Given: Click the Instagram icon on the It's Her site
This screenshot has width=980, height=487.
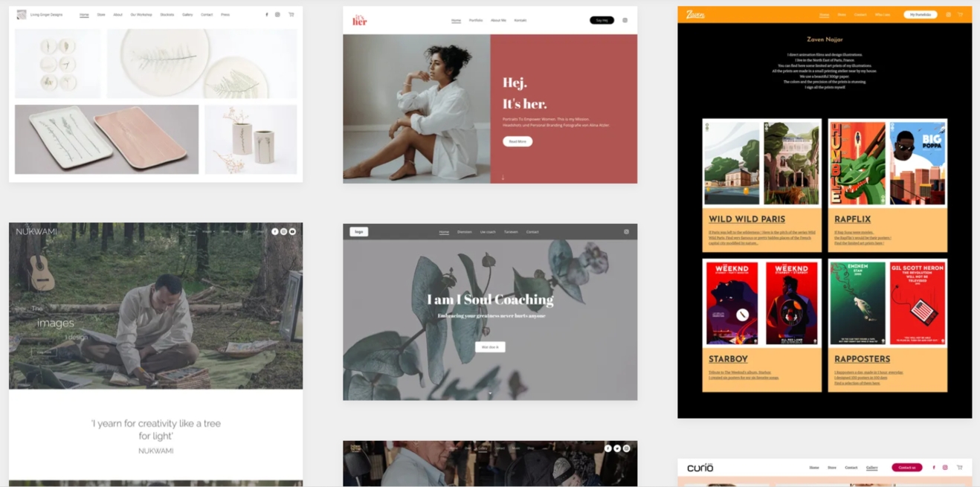Looking at the screenshot, I should click(625, 20).
